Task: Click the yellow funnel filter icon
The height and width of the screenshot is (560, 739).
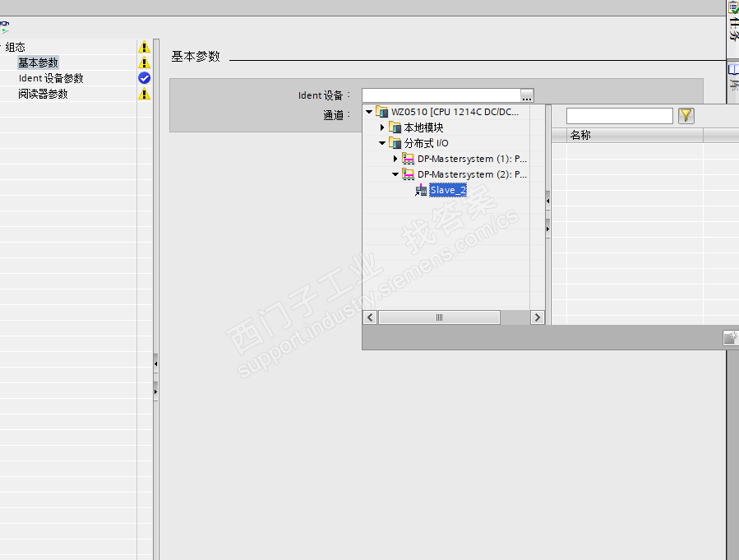Action: tap(686, 116)
